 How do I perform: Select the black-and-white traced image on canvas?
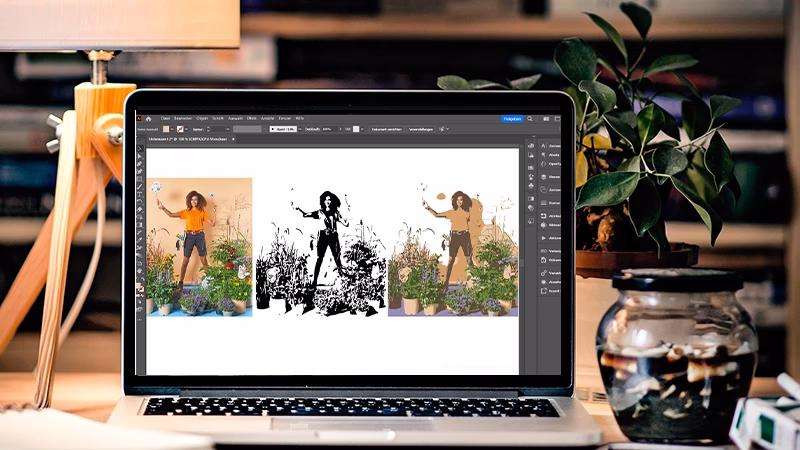pos(320,250)
